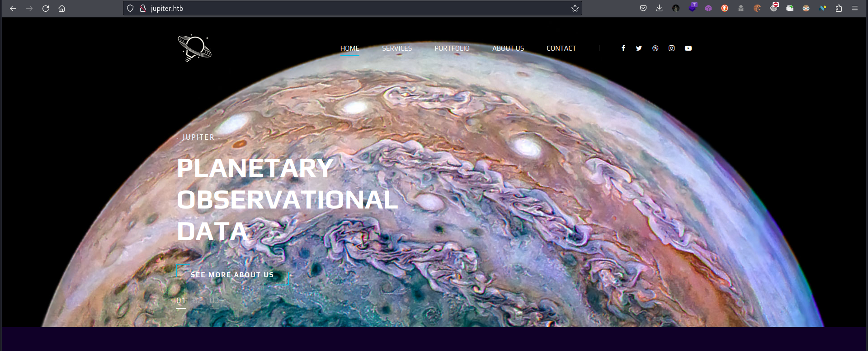This screenshot has width=868, height=351.
Task: Open the cookie editor extension
Action: pyautogui.click(x=757, y=8)
